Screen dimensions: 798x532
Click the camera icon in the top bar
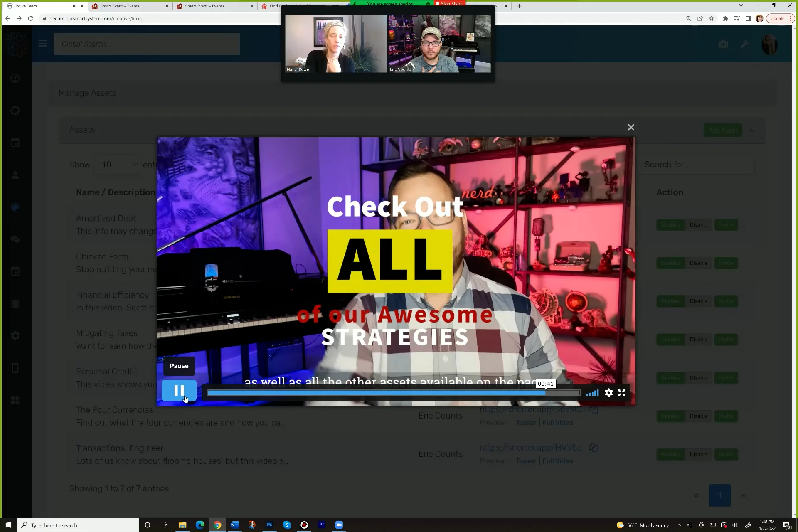point(723,44)
